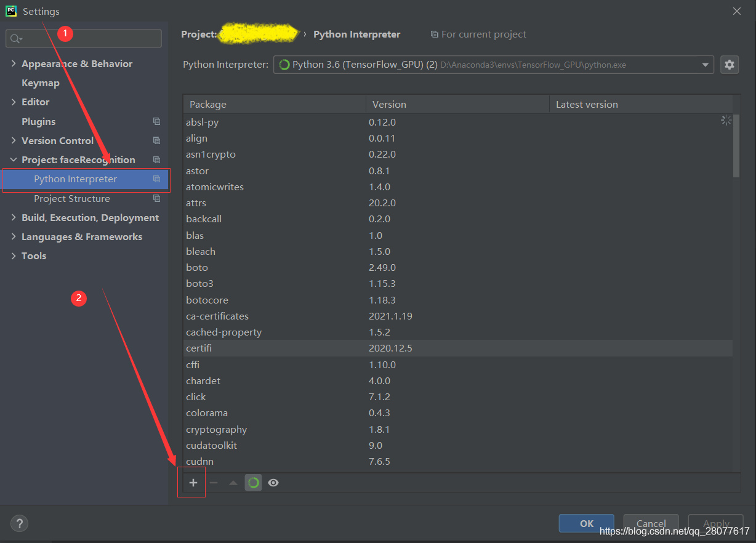Screen dimensions: 756x543
Task: Select Keymap settings
Action: 41,82
